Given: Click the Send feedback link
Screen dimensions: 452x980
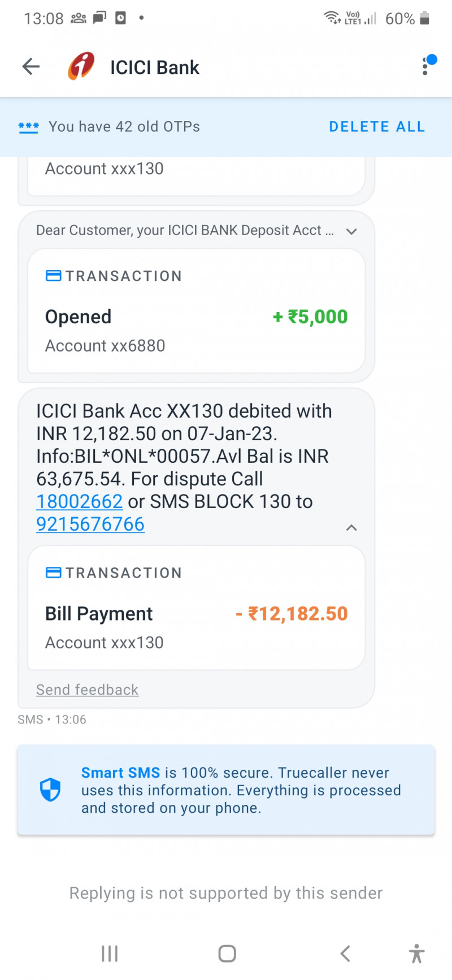Looking at the screenshot, I should click(x=87, y=690).
